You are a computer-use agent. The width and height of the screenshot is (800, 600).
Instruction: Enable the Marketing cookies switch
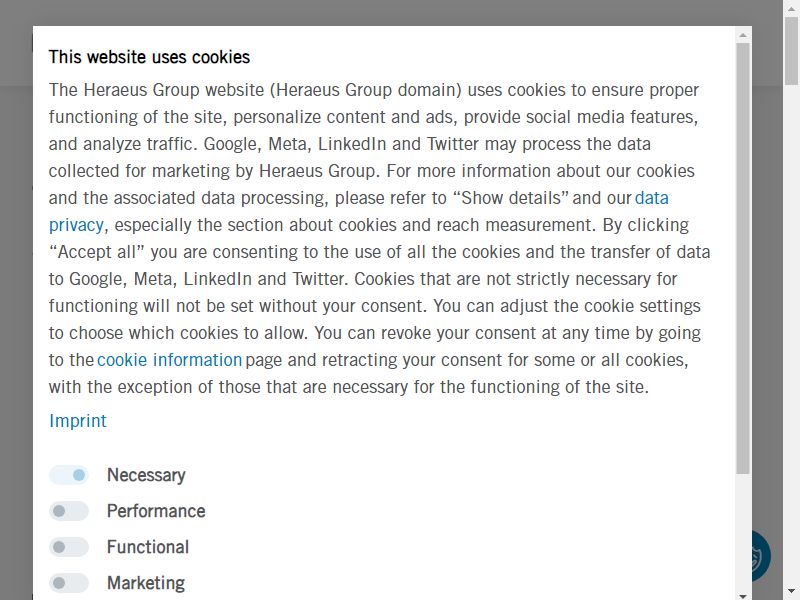(69, 583)
